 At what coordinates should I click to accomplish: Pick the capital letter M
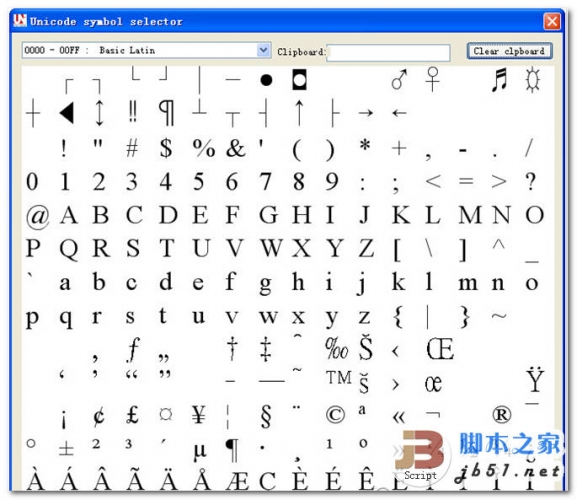(x=470, y=214)
